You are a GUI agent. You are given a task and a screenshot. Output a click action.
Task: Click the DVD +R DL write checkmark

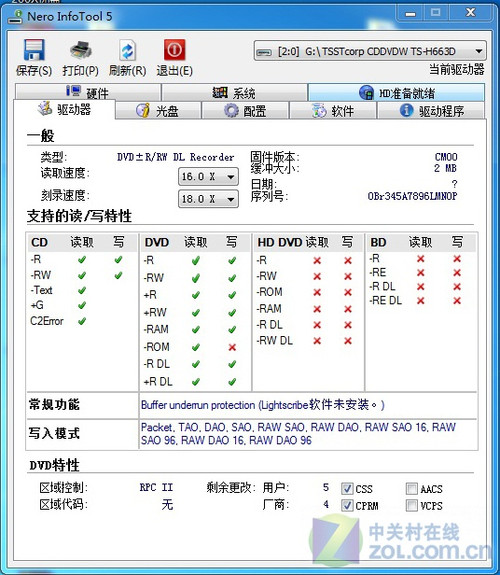point(232,382)
